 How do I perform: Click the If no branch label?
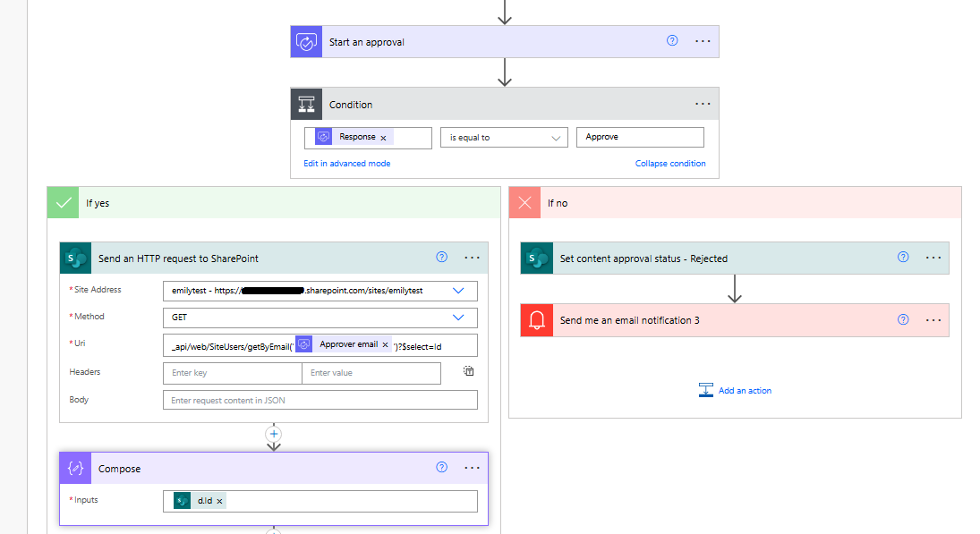tap(558, 203)
